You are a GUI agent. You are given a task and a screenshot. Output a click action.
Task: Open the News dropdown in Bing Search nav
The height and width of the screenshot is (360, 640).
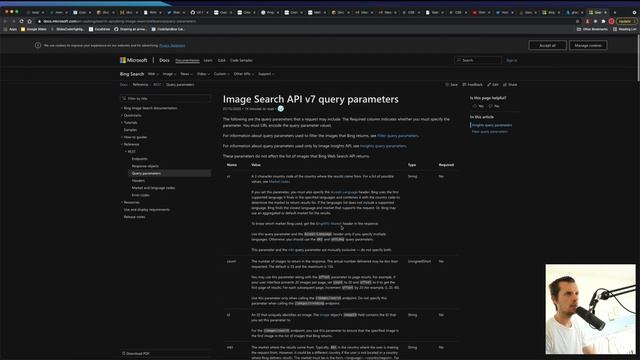[186, 74]
